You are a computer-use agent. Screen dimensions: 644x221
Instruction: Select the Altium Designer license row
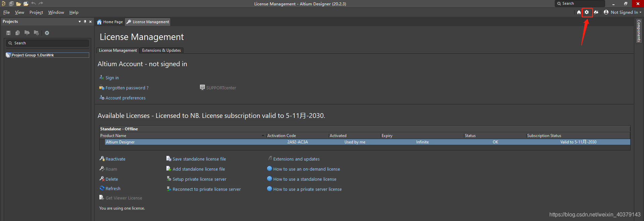coord(367,142)
